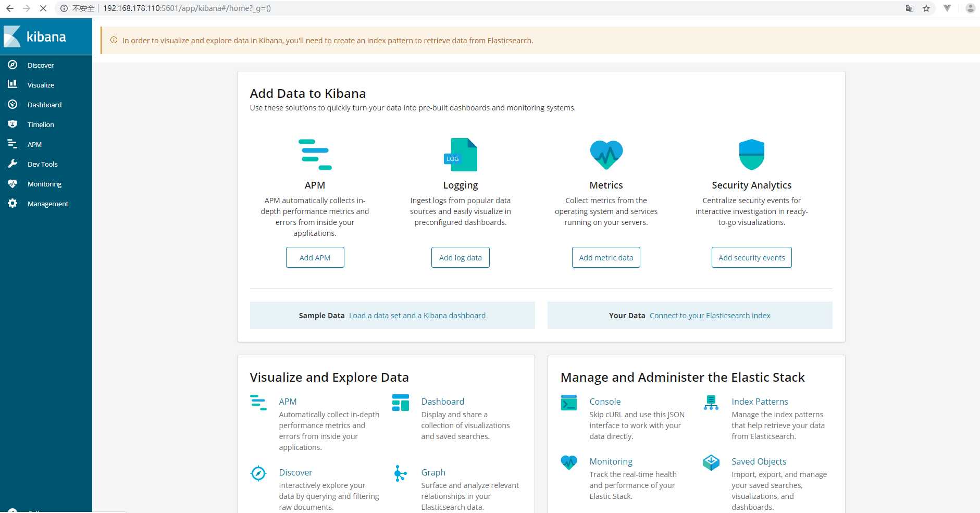Viewport: 980px width, 513px height.
Task: Open Graph link under Visualize and Explore
Action: click(x=433, y=472)
